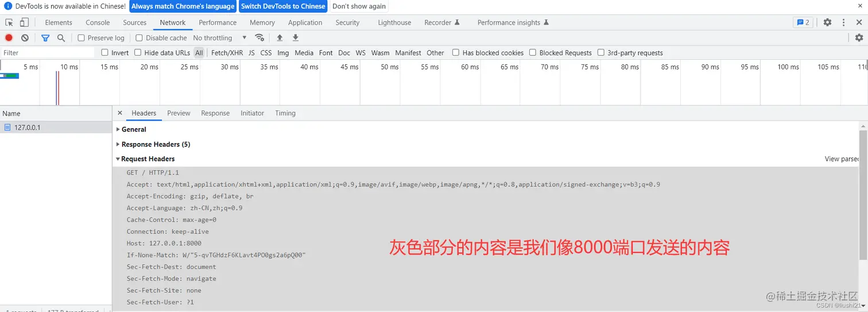Click Switch DevTools to Chinese button
The height and width of the screenshot is (312, 868).
click(x=283, y=6)
